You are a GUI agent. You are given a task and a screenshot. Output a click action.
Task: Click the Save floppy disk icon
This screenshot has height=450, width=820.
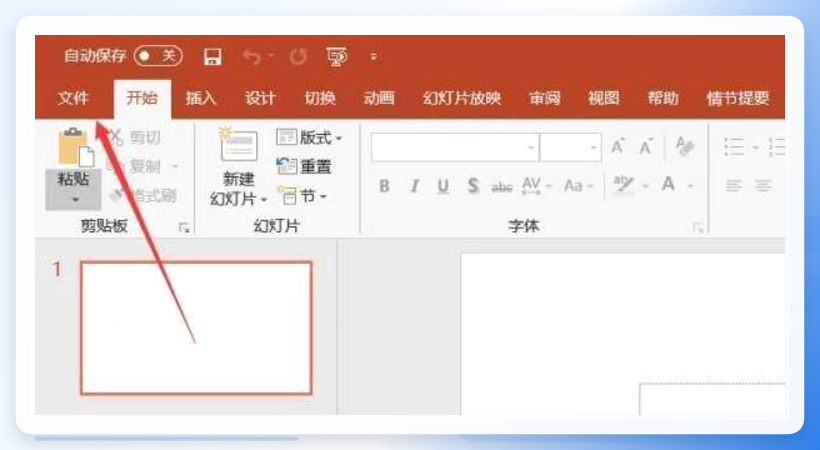click(x=212, y=57)
